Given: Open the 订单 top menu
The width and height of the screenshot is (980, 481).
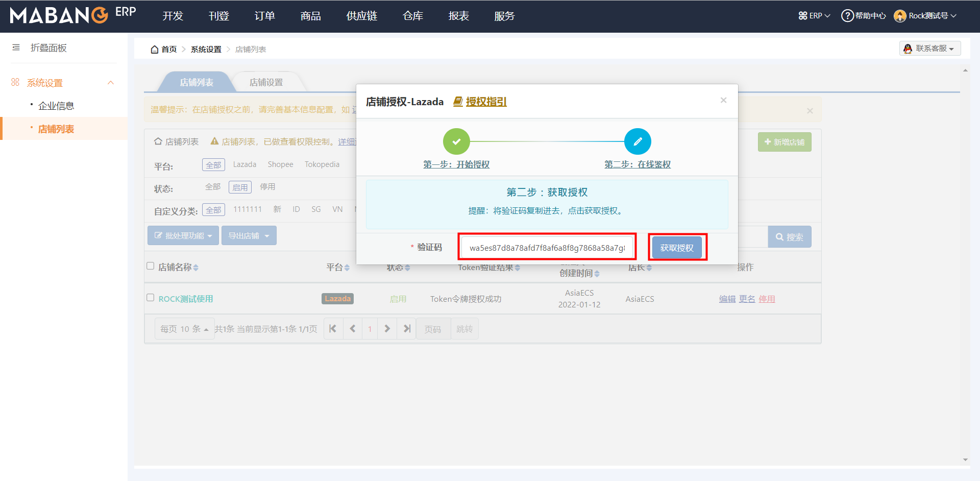Looking at the screenshot, I should click(x=264, y=16).
